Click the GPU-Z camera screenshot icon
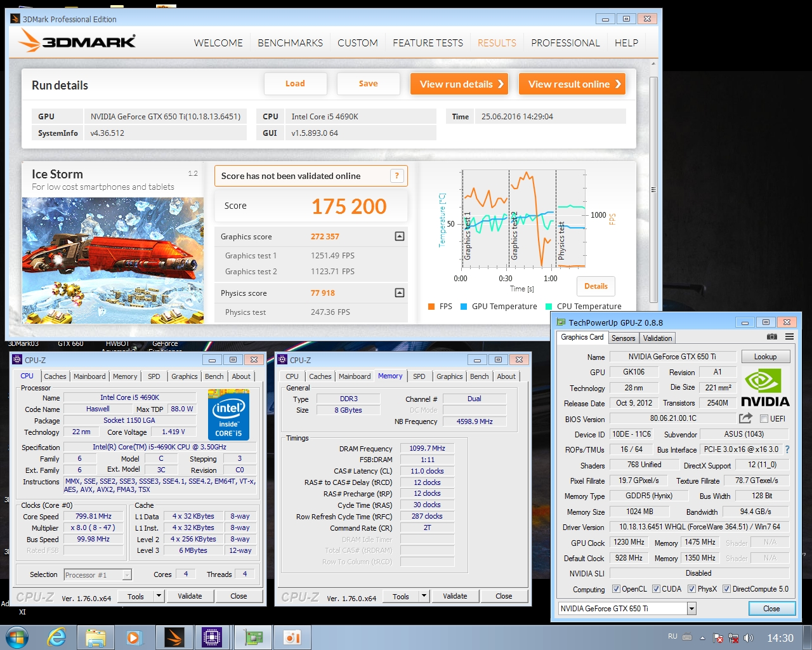 [x=771, y=337]
